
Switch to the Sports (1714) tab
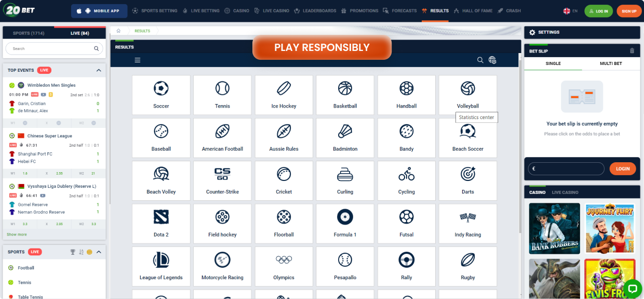29,33
